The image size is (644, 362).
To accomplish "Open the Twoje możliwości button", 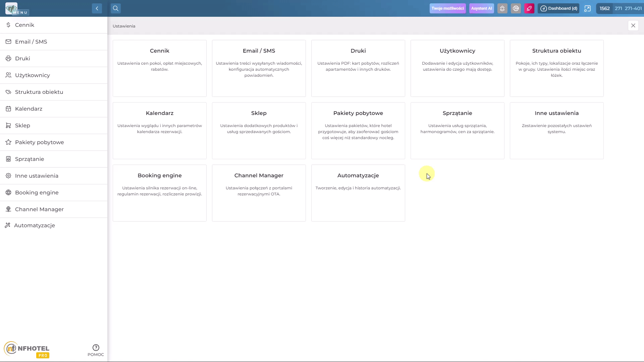I will tap(447, 8).
